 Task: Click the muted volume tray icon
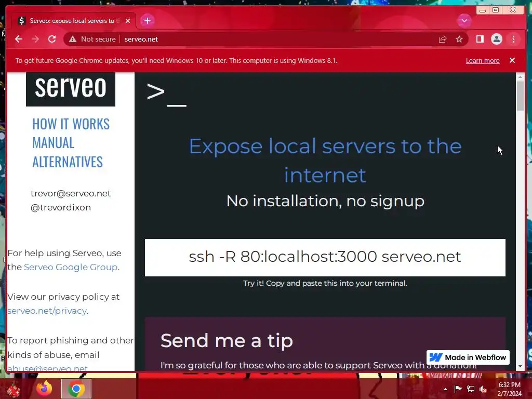pyautogui.click(x=483, y=389)
